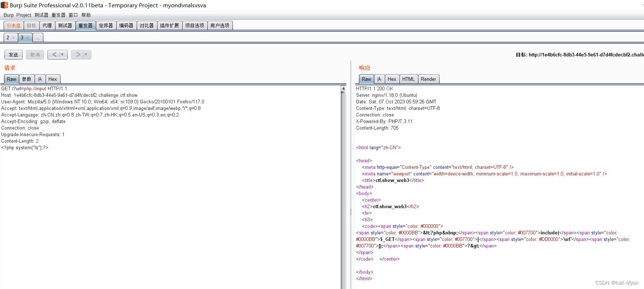This screenshot has width=644, height=289.
Task: Click the GET /?url=php://input request line
Action: (34, 88)
